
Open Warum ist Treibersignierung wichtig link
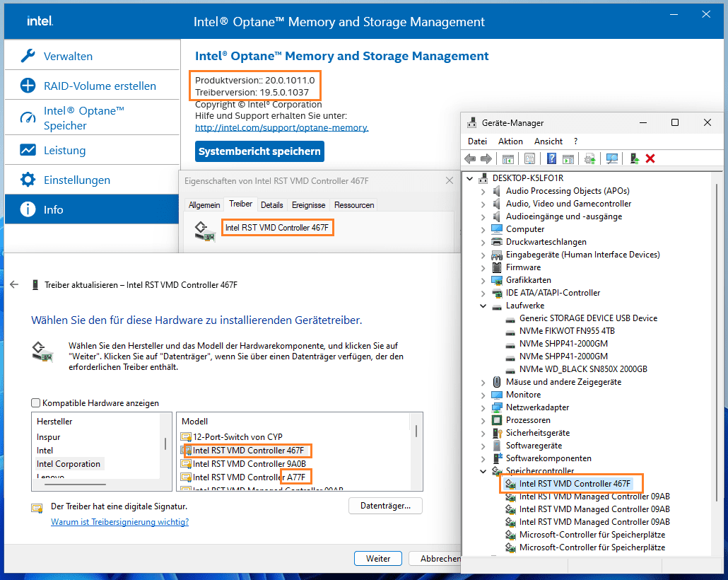119,522
